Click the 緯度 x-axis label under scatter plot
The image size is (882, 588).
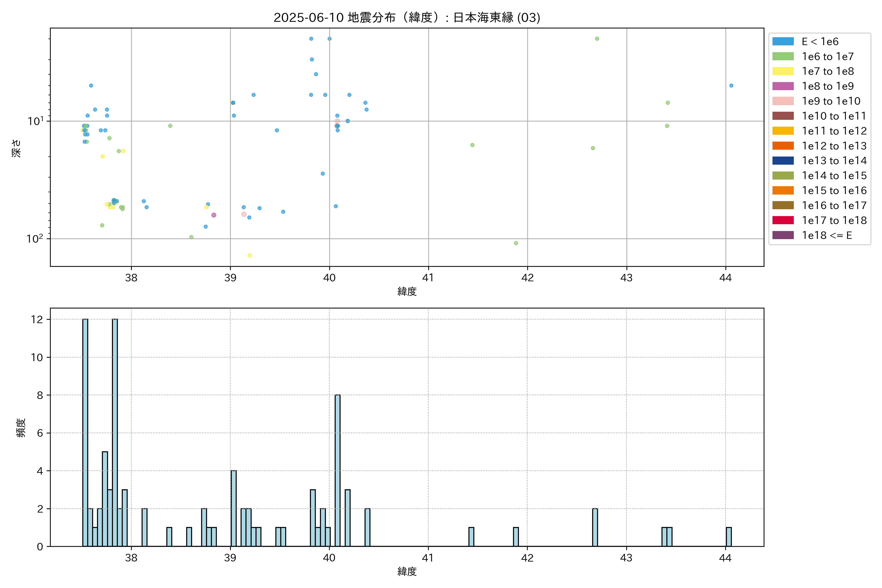pyautogui.click(x=407, y=291)
